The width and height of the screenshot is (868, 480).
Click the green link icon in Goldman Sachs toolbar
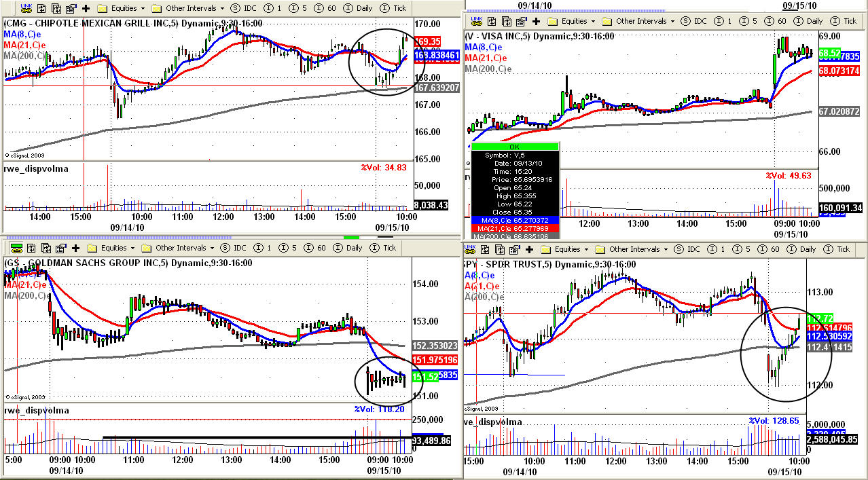tap(16, 248)
